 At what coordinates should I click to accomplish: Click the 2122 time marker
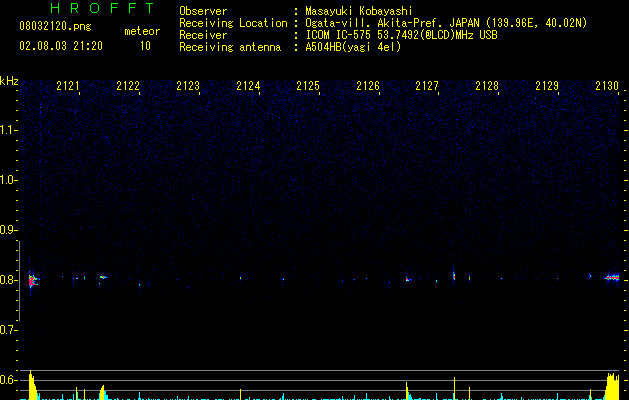(128, 86)
